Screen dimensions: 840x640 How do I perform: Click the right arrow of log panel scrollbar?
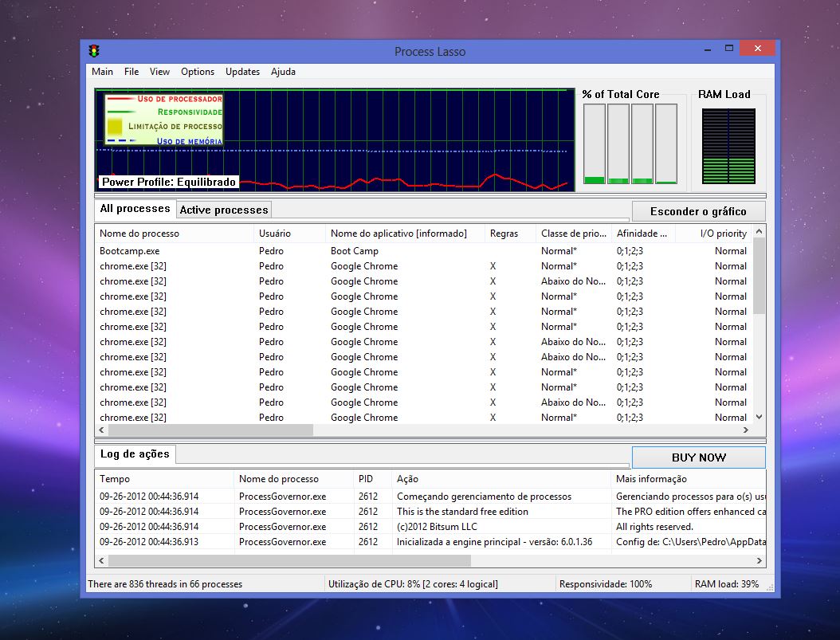point(758,561)
